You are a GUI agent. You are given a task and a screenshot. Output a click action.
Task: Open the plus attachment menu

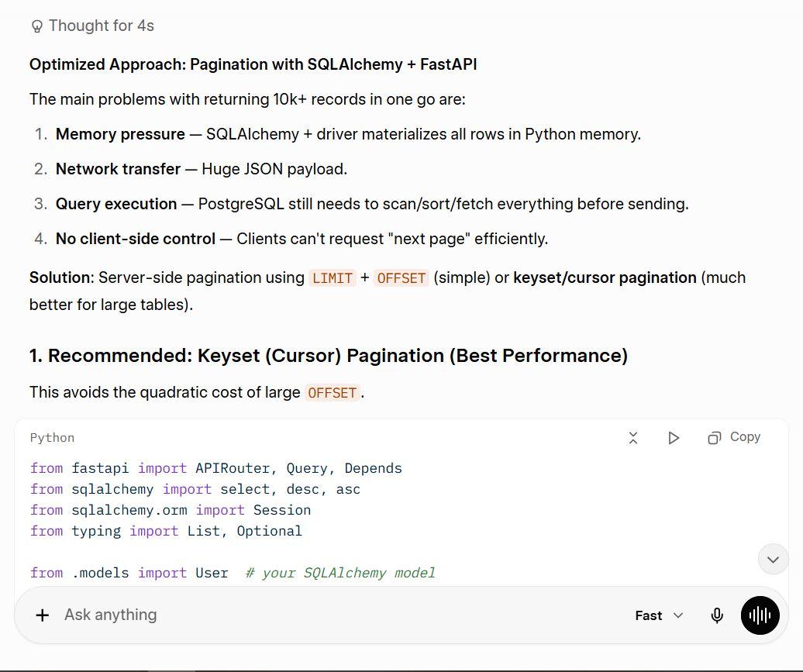pyautogui.click(x=43, y=615)
